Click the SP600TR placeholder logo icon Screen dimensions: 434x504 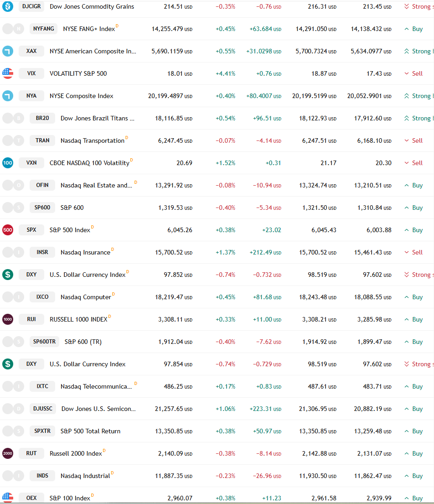[x=13, y=342]
